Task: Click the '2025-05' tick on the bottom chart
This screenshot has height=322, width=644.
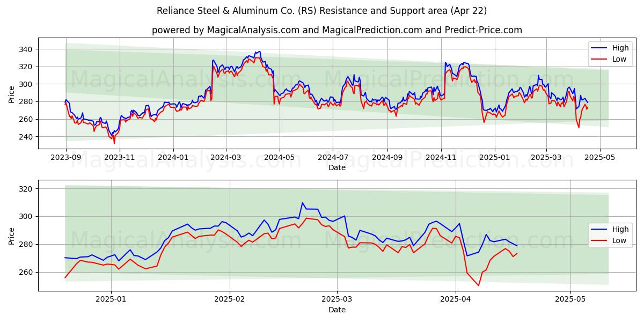Action: tap(570, 299)
